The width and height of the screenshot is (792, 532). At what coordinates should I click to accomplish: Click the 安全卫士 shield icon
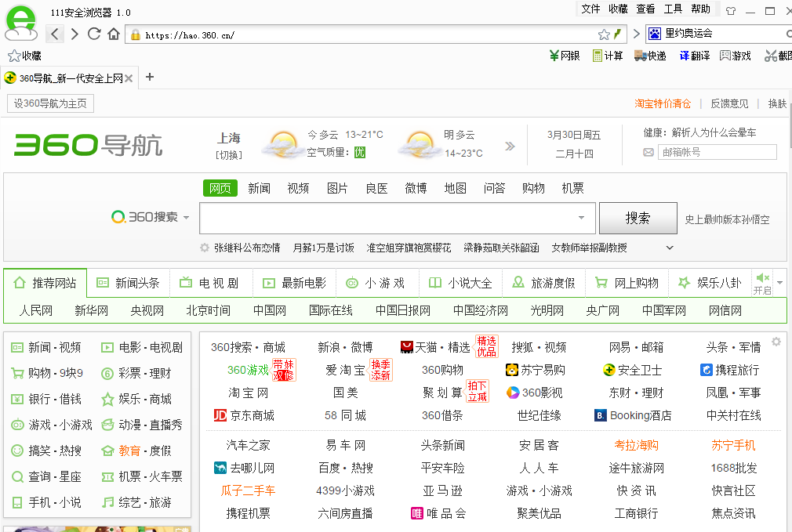pos(609,370)
